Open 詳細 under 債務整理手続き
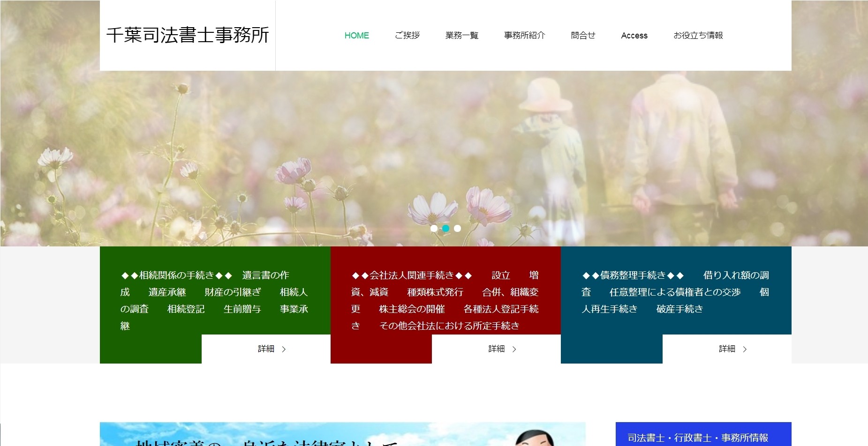 tap(727, 349)
